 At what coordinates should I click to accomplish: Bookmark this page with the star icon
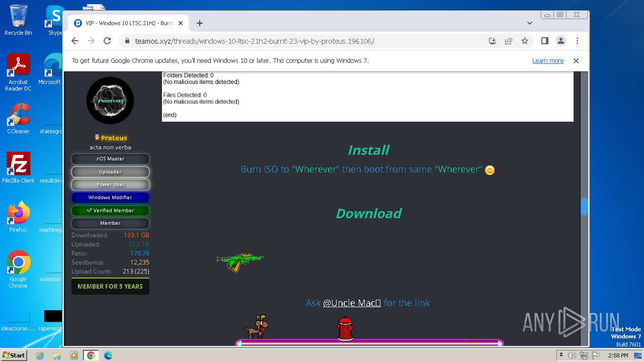pos(525,41)
